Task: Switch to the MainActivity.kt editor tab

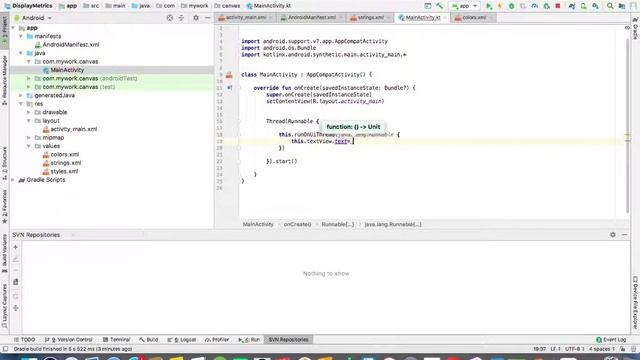Action: [x=422, y=18]
